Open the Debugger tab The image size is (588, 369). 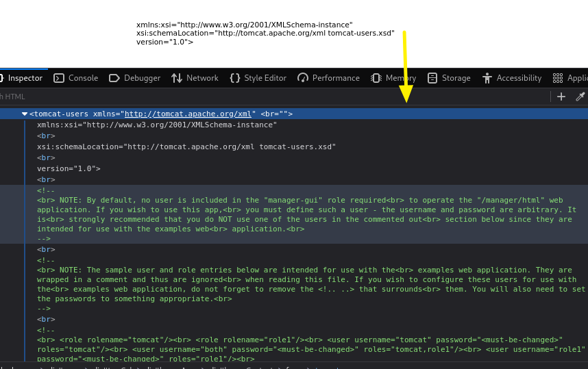coord(134,78)
